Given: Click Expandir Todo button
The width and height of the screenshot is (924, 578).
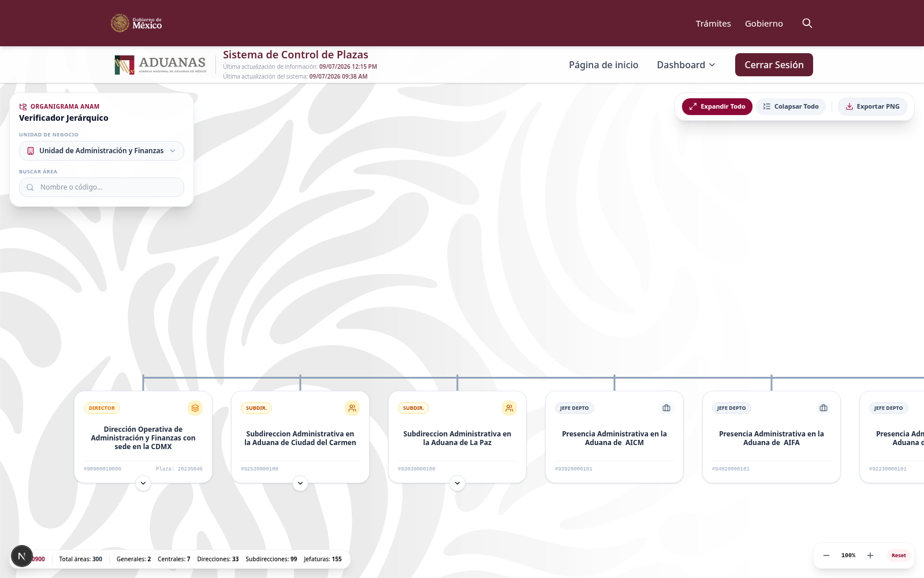Looking at the screenshot, I should click(x=717, y=106).
